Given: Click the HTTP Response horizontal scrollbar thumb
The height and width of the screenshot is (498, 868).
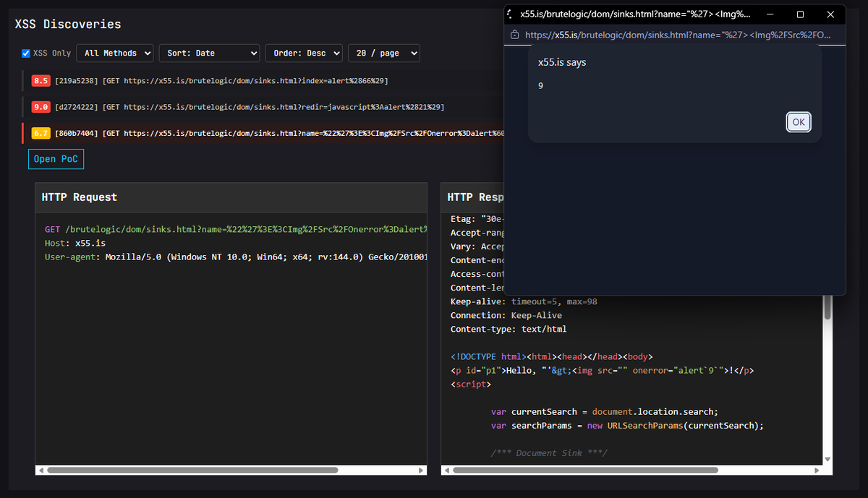Looking at the screenshot, I should click(585, 470).
